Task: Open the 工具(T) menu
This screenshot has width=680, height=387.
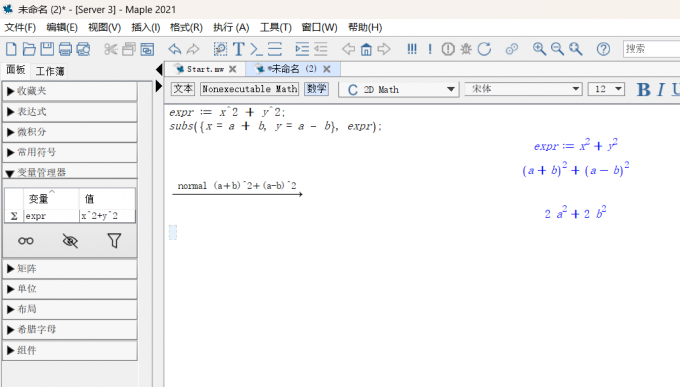Action: (276, 28)
